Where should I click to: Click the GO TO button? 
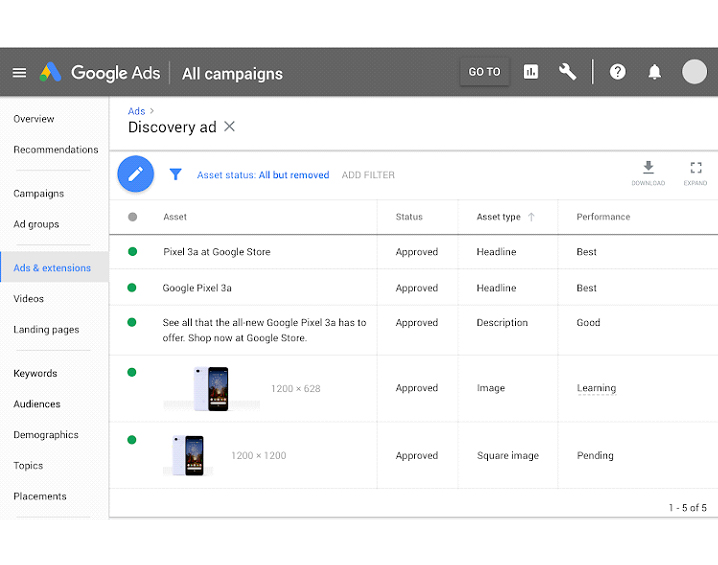[484, 71]
